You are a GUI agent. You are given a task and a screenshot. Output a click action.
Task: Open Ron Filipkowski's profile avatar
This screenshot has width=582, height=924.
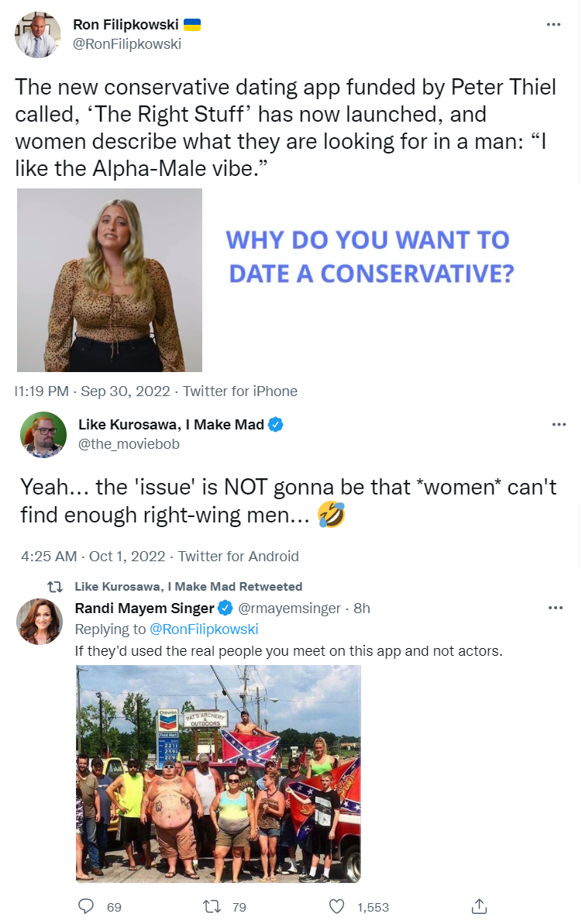[x=37, y=35]
